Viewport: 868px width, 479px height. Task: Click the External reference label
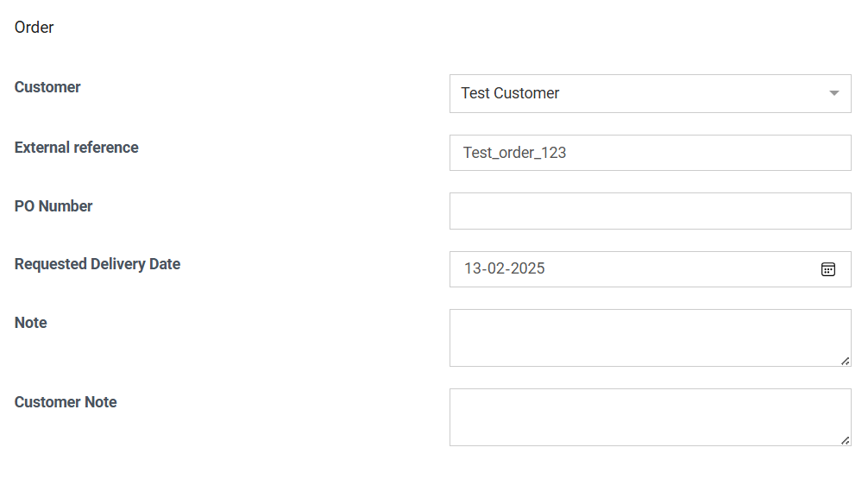(77, 148)
